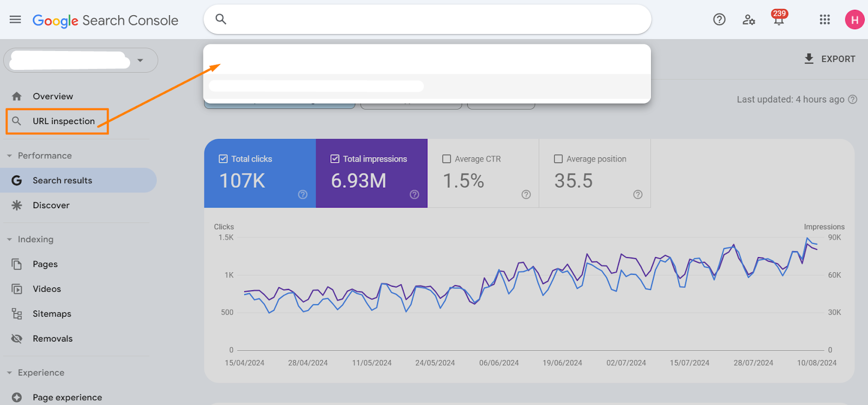Open the Google apps grid
Viewport: 868px width, 405px height.
825,20
